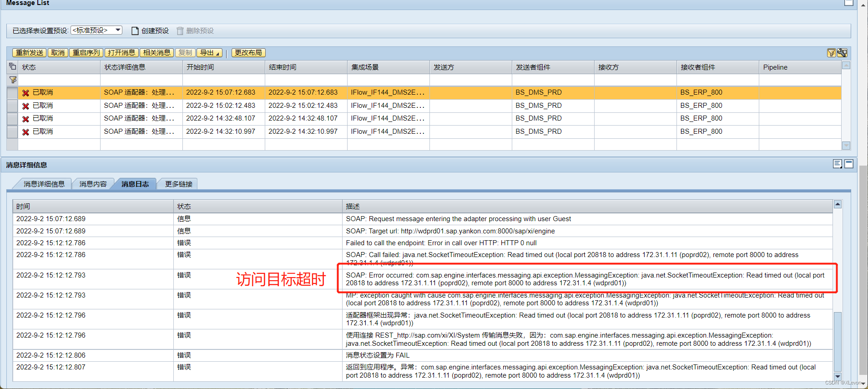
Task: Click the red X status icon for 14:32:48.107 row
Action: 26,119
